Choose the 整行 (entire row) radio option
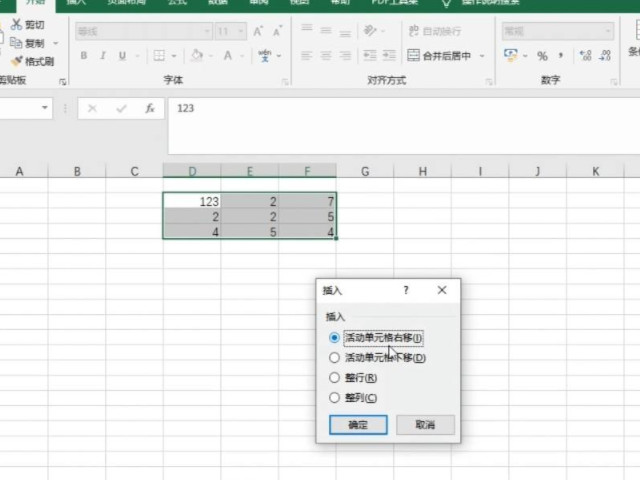The image size is (640, 480). (x=335, y=378)
